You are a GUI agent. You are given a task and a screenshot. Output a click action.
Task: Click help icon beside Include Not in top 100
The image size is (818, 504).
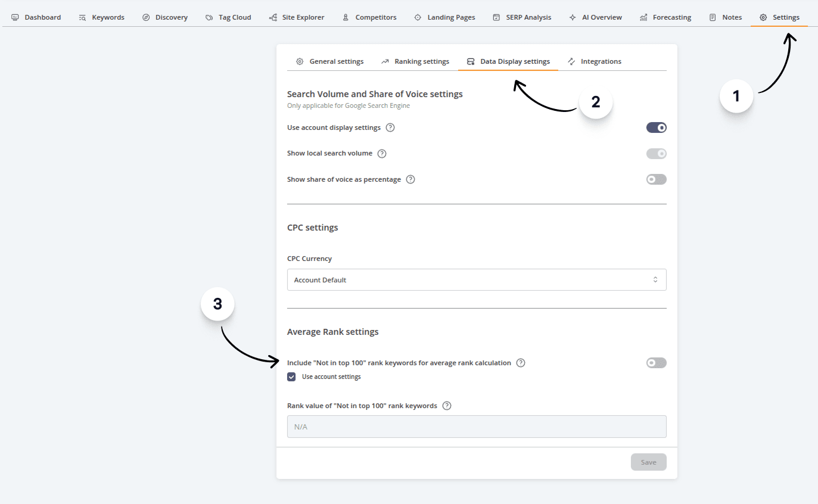(521, 363)
